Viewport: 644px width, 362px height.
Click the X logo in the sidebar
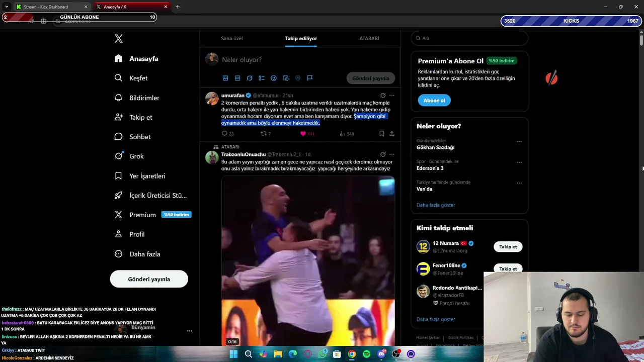118,39
